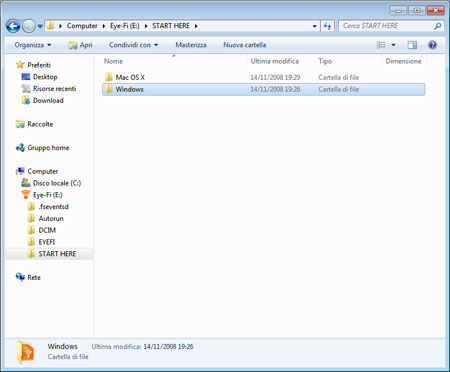This screenshot has width=450, height=372.
Task: Click the Apri toolbar button
Action: pos(80,45)
